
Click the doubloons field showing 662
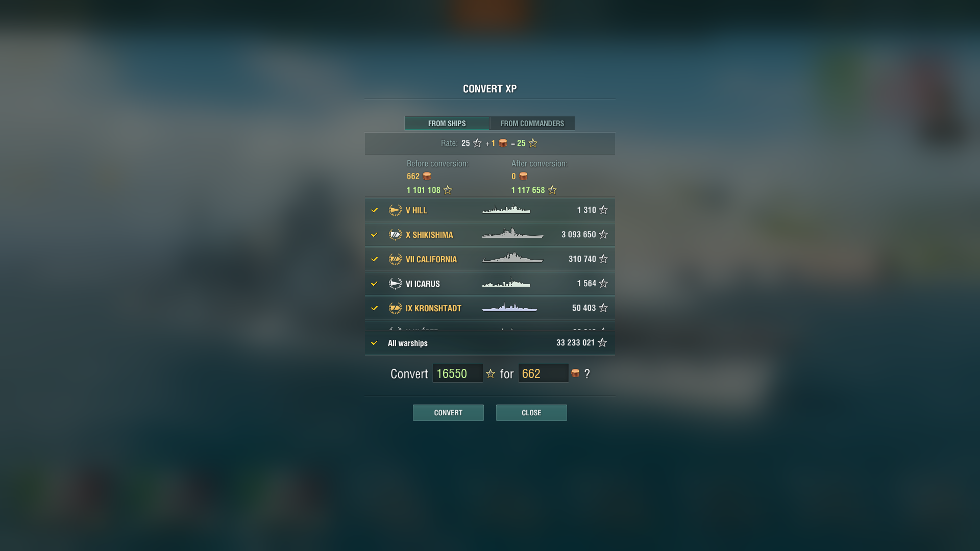tap(544, 373)
